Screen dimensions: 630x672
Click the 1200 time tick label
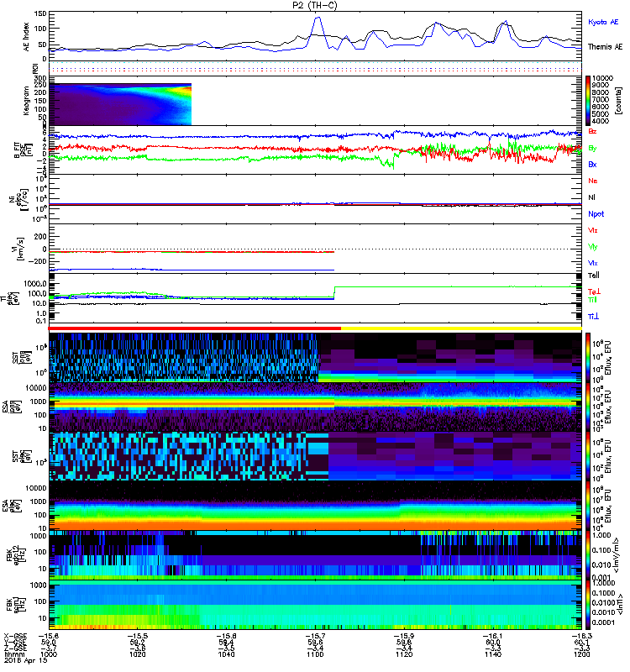(581, 654)
